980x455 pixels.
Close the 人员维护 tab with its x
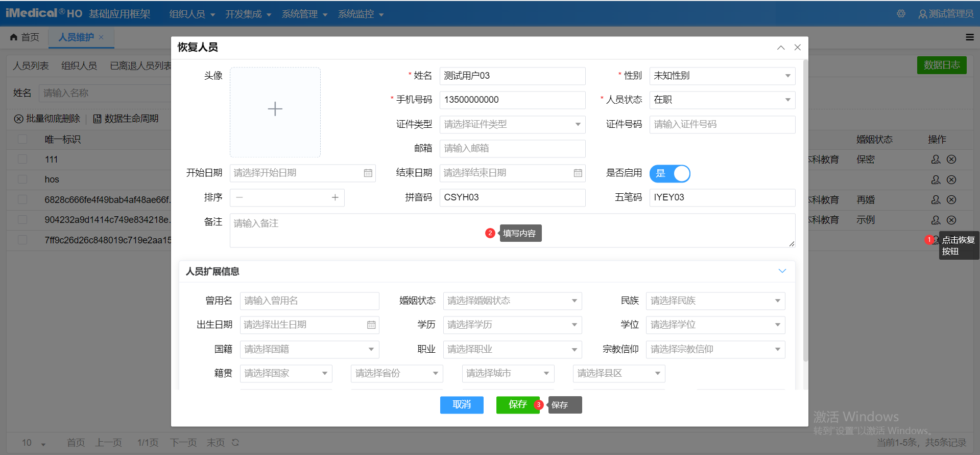click(101, 37)
